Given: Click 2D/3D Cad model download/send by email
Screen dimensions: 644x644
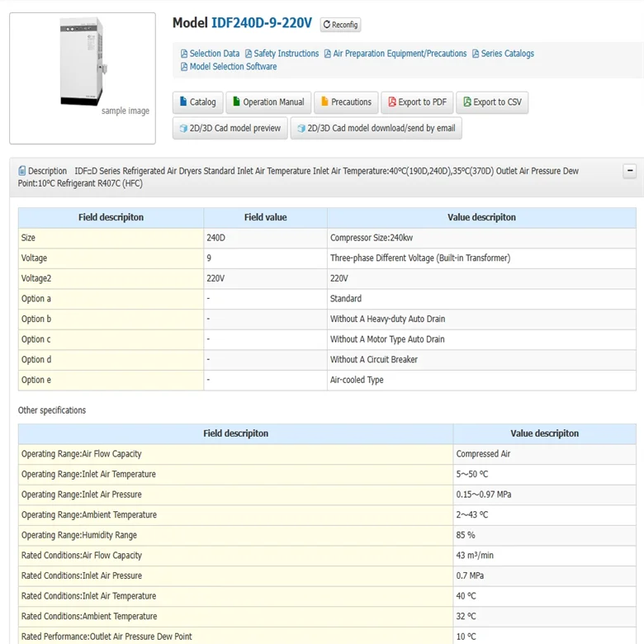Looking at the screenshot, I should click(x=376, y=128).
